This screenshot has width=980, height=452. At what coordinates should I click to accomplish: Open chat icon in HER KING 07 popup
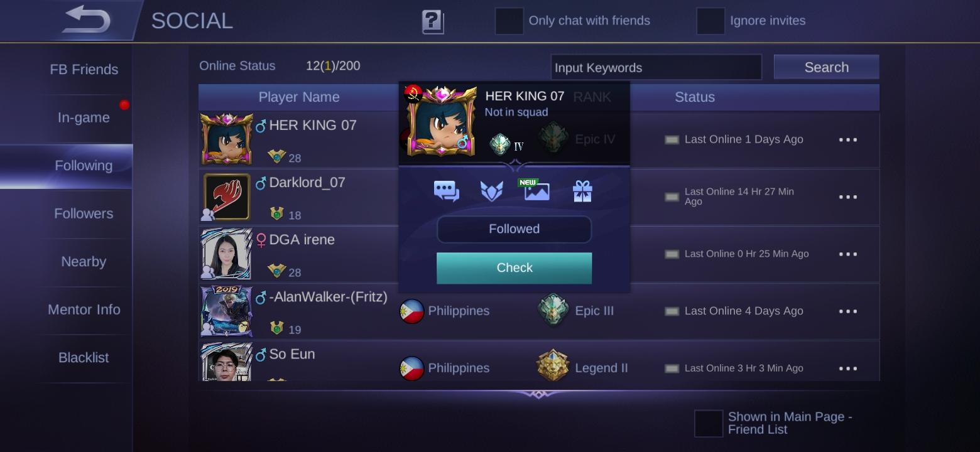(447, 191)
